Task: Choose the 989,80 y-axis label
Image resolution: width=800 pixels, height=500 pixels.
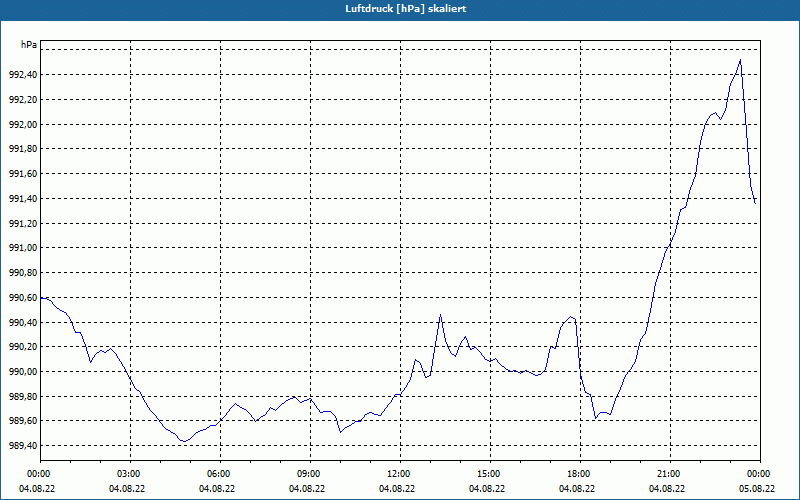Action: 22,397
